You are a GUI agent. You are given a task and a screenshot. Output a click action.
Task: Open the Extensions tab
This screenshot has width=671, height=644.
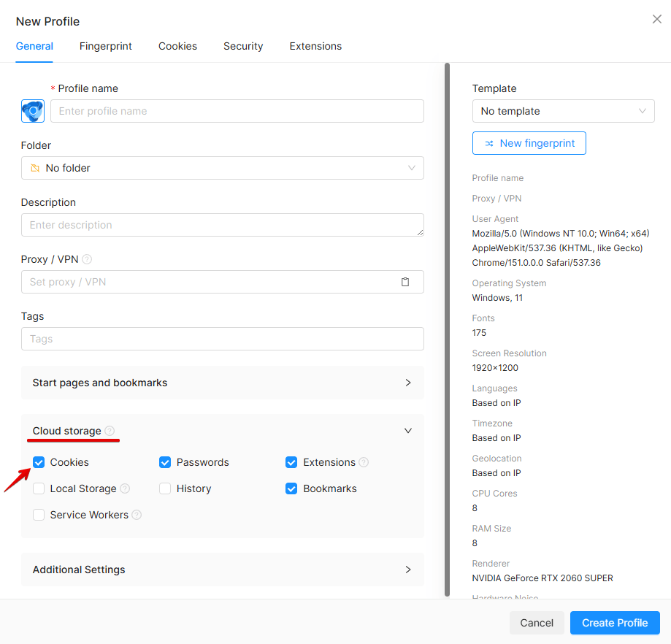[315, 46]
